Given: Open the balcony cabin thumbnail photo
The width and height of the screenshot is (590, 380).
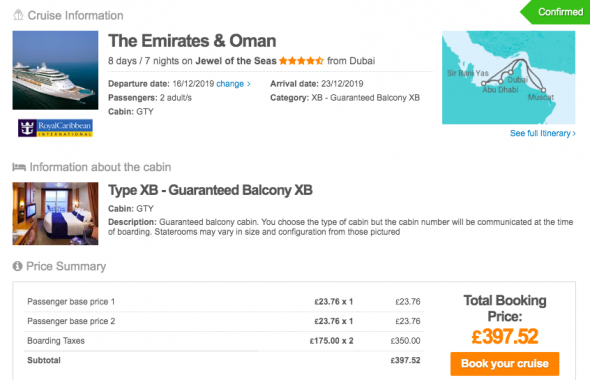Looking at the screenshot, I should tap(55, 214).
